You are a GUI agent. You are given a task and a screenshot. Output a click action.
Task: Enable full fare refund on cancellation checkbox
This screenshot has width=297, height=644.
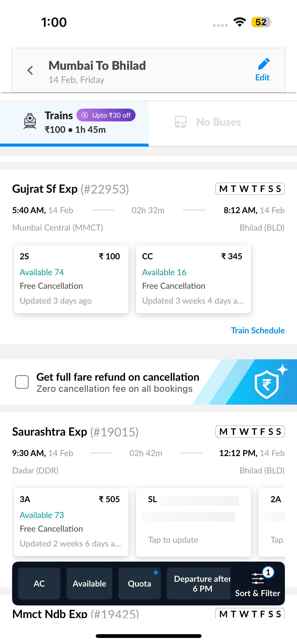(x=22, y=382)
